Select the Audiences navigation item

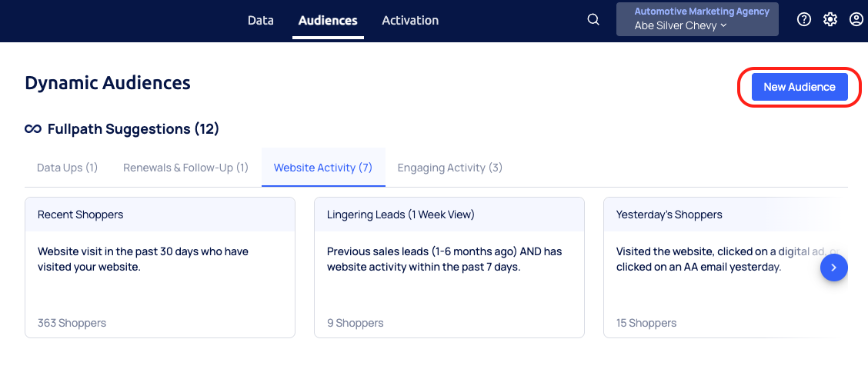click(x=328, y=20)
